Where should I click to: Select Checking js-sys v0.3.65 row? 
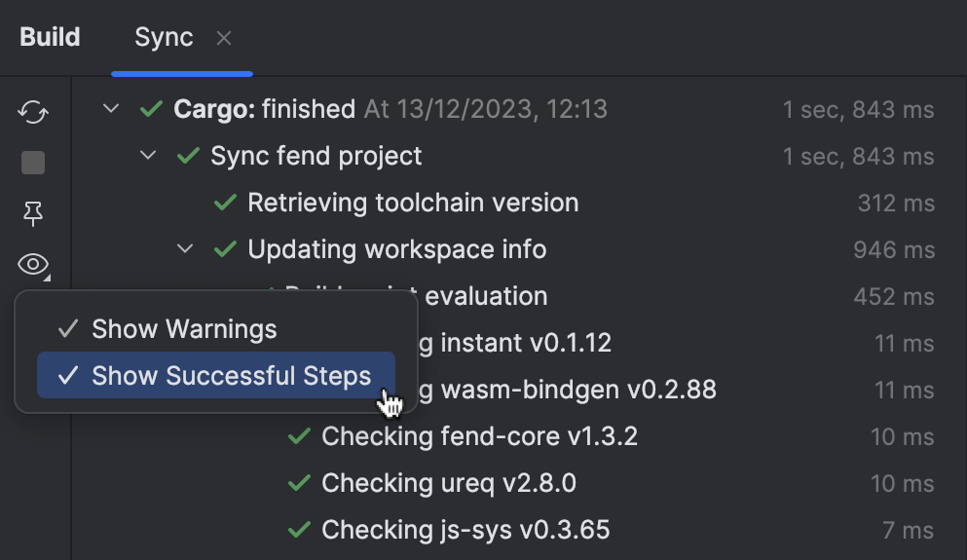[465, 530]
